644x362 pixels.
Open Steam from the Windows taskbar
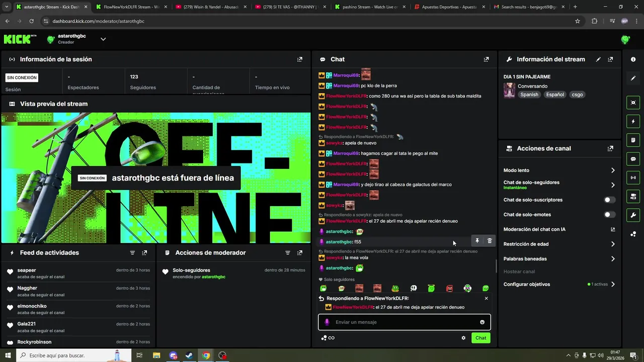pos(189,355)
